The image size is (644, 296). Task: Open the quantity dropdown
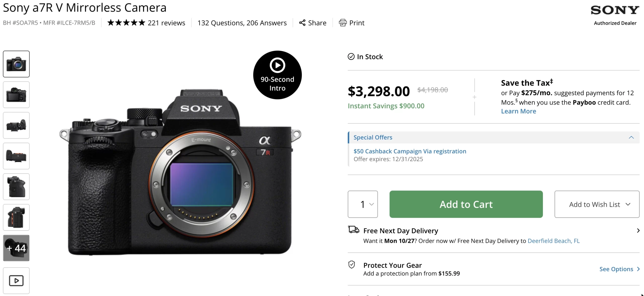point(363,204)
